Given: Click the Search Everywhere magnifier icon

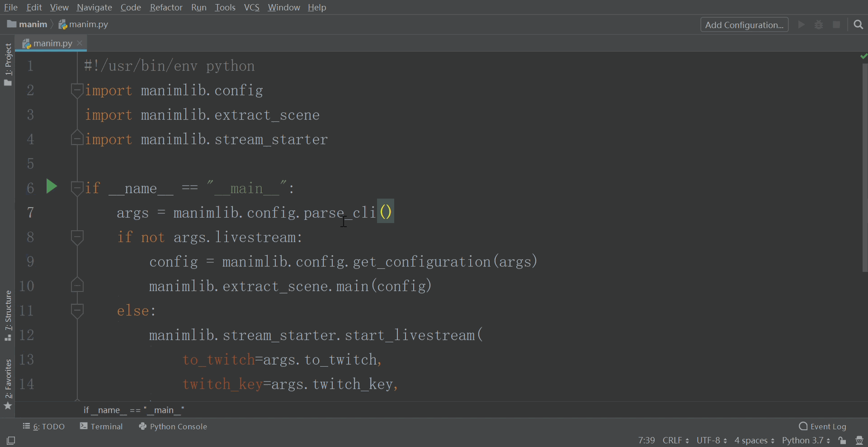Looking at the screenshot, I should click(x=859, y=24).
